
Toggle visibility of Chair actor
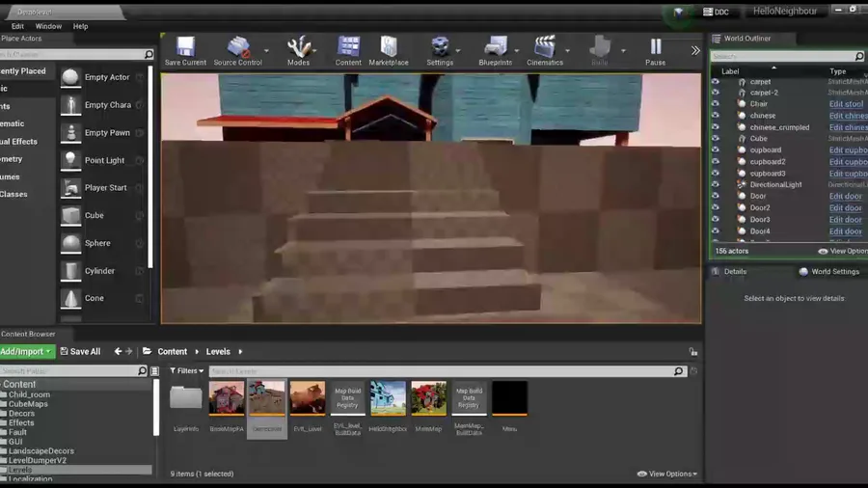coord(716,104)
